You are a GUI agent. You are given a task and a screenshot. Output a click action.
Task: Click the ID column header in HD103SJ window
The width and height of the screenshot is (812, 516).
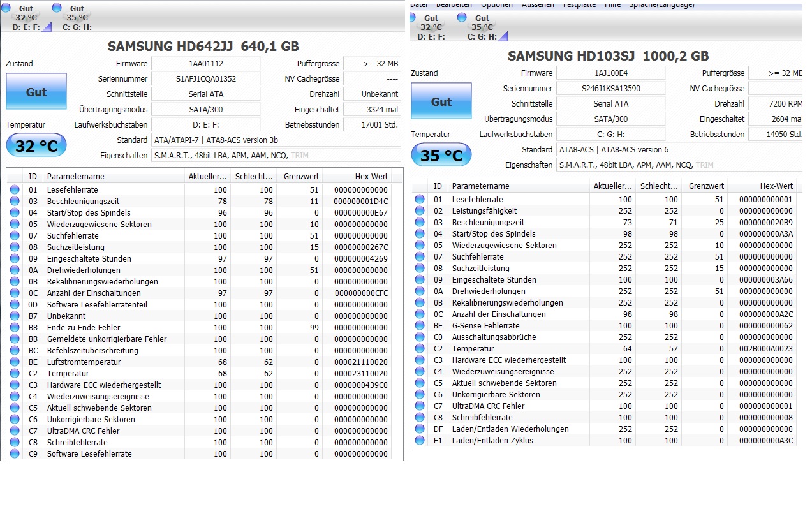(x=439, y=186)
